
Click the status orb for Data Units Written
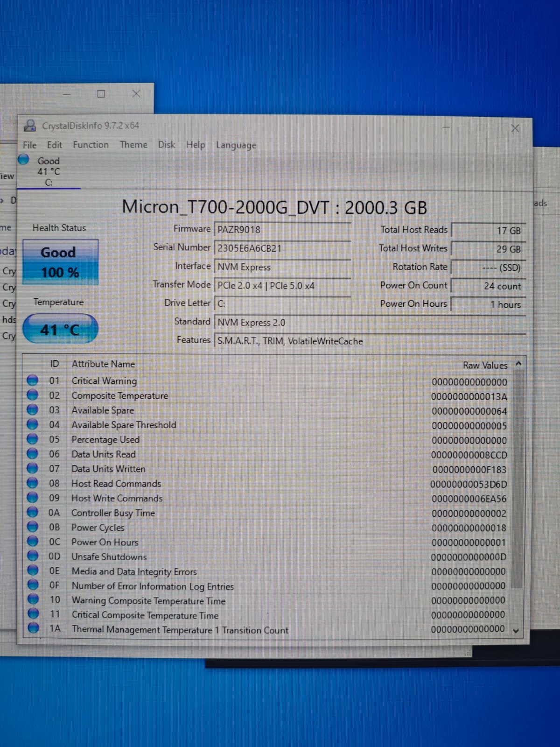pos(32,468)
